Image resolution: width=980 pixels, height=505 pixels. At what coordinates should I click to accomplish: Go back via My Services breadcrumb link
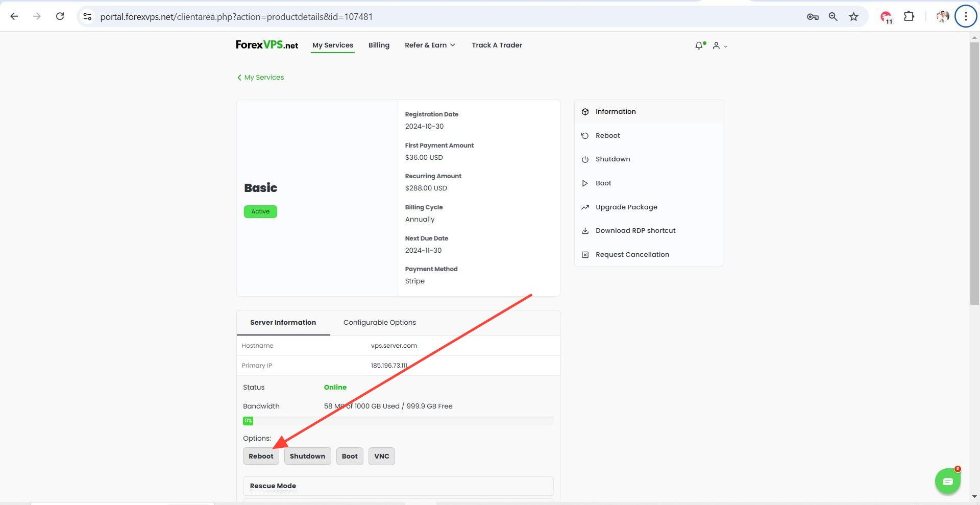[260, 78]
